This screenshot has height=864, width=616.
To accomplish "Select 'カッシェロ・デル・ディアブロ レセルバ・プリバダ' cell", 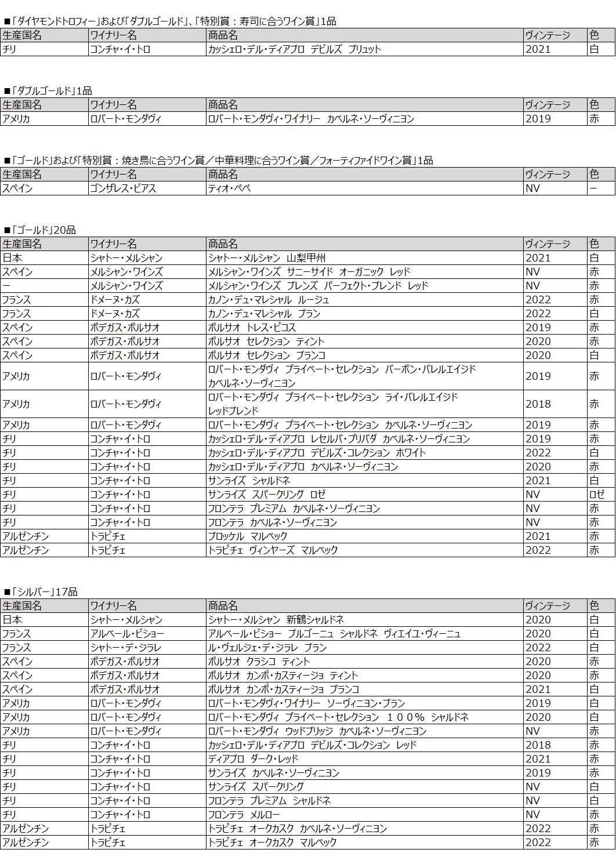I will click(364, 439).
